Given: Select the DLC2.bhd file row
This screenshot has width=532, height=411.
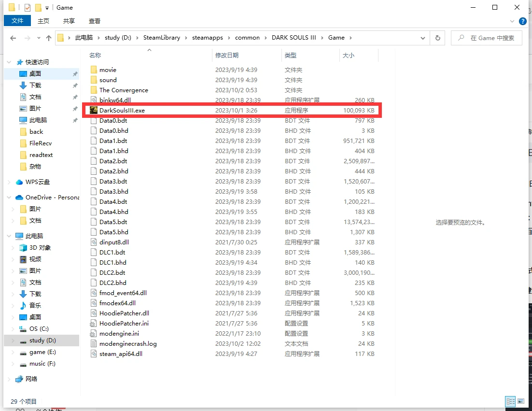Looking at the screenshot, I should 232,283.
